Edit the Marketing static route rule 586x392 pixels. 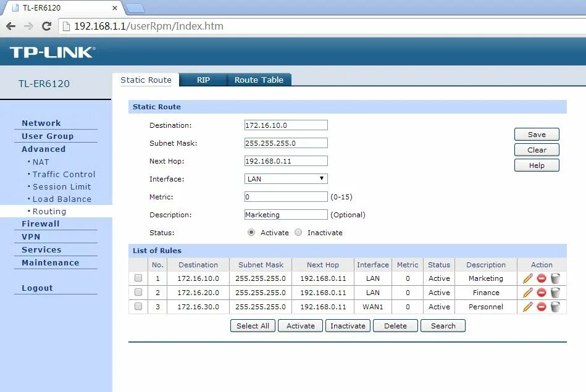527,278
